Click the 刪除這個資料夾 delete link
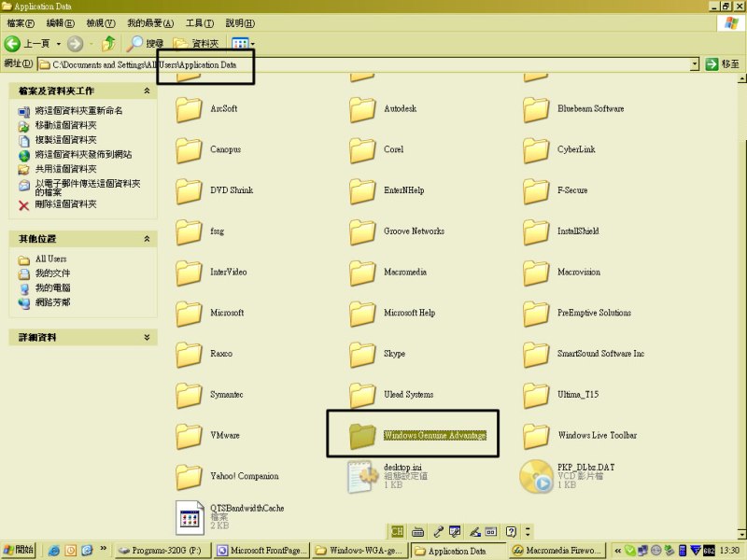 65,204
